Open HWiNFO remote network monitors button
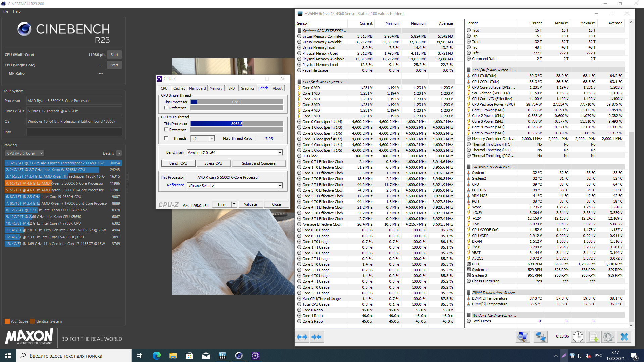 [x=540, y=337]
